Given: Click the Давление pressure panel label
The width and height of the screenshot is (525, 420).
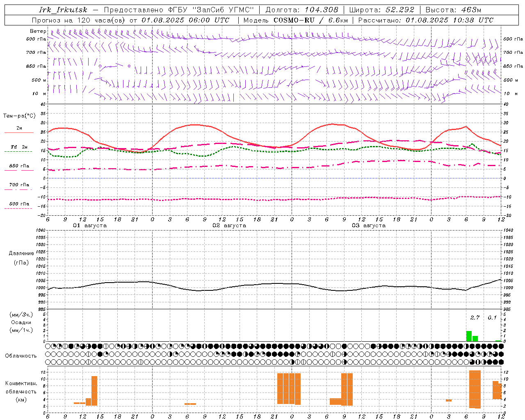Looking at the screenshot, I should pos(21,253).
